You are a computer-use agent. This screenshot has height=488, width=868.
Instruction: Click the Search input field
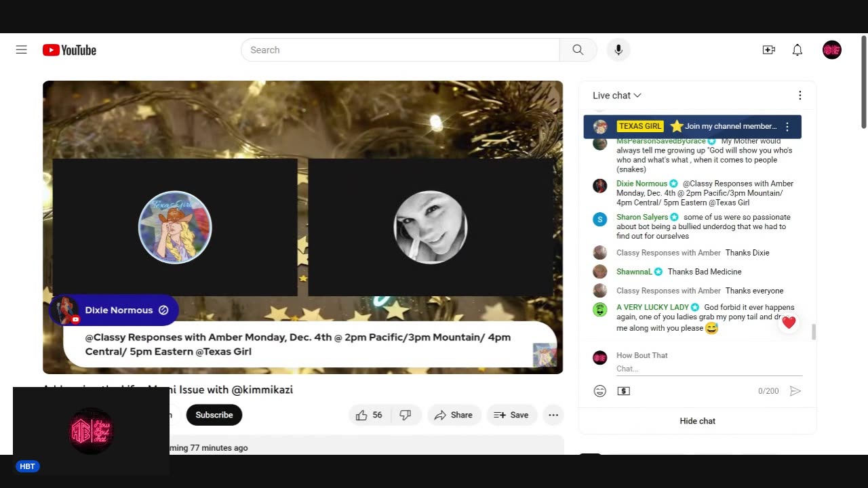point(400,50)
